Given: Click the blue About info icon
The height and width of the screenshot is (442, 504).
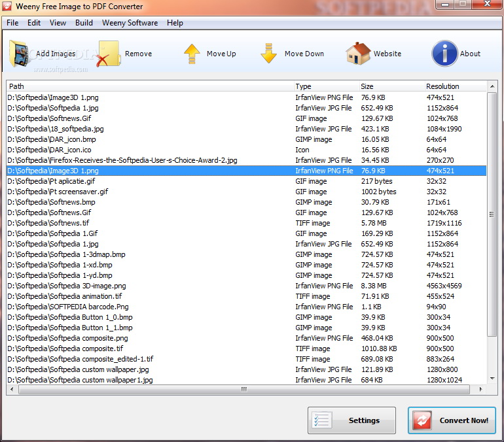Looking at the screenshot, I should (x=444, y=53).
